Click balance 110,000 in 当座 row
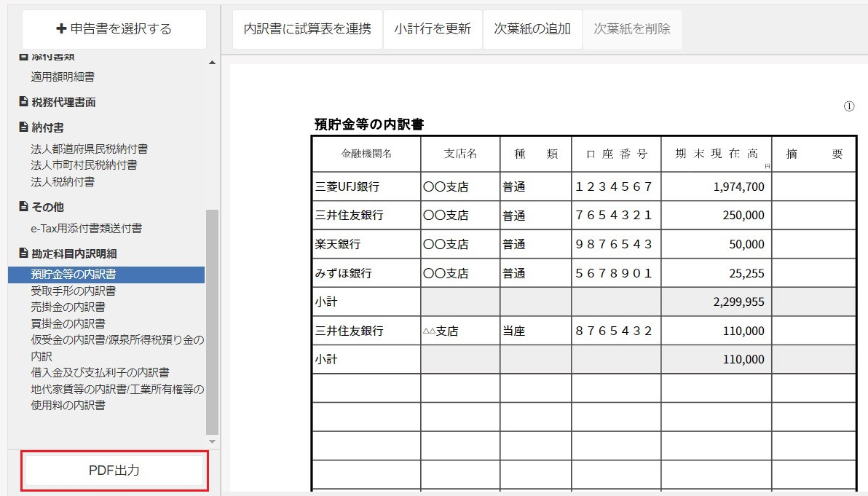This screenshot has width=868, height=496. pyautogui.click(x=717, y=331)
